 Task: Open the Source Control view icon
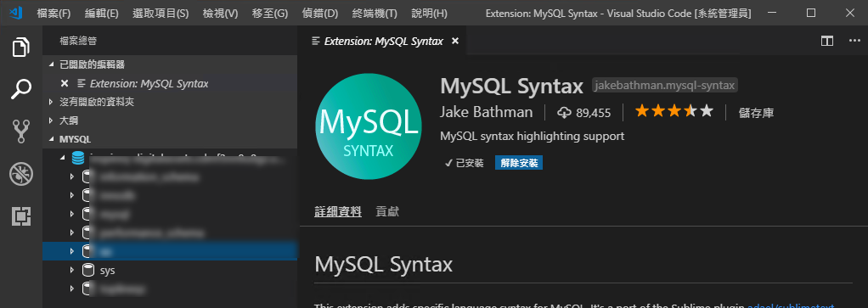21,132
